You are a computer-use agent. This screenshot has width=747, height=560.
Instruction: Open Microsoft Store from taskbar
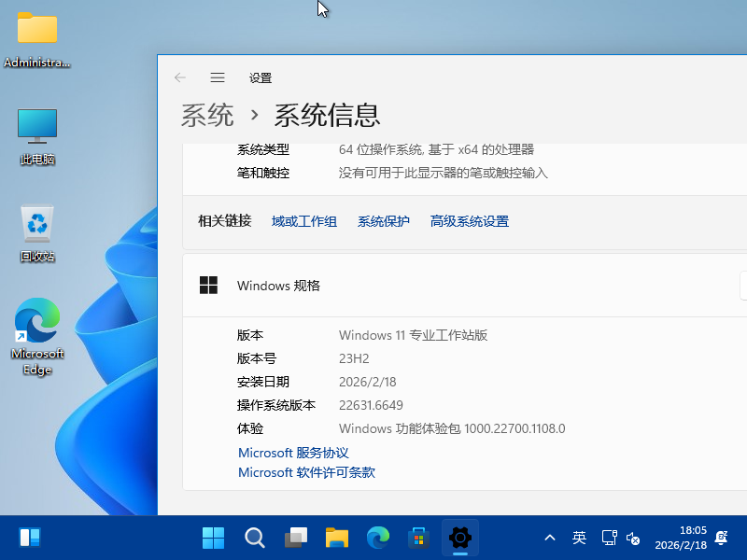point(418,538)
